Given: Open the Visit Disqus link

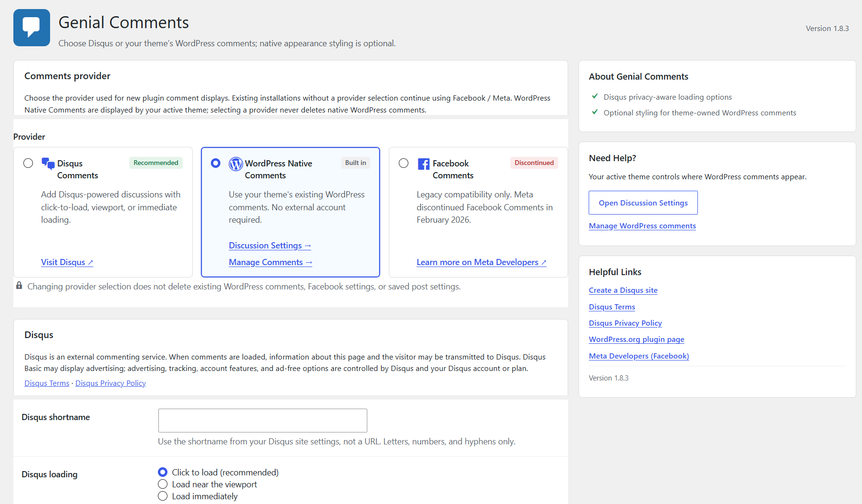Looking at the screenshot, I should [x=67, y=262].
